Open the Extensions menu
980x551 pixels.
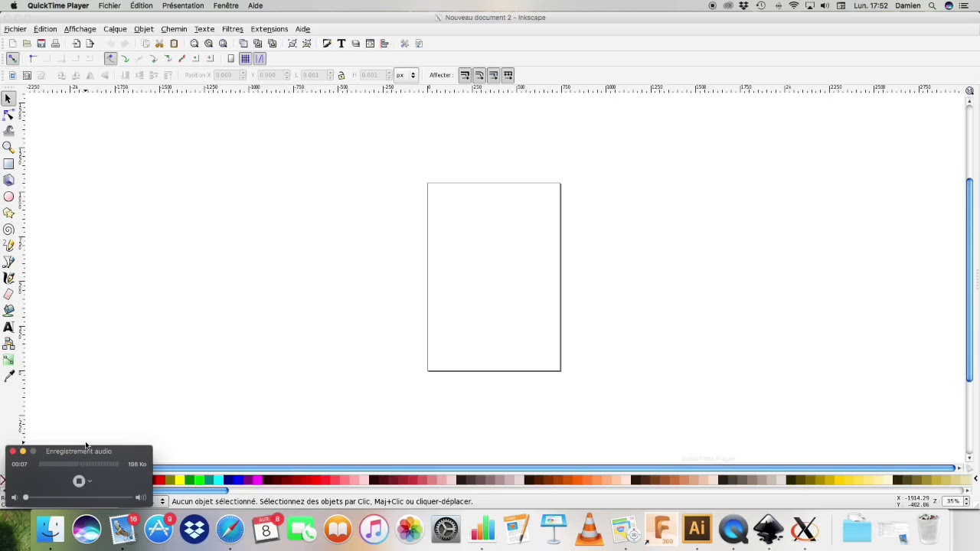point(269,29)
